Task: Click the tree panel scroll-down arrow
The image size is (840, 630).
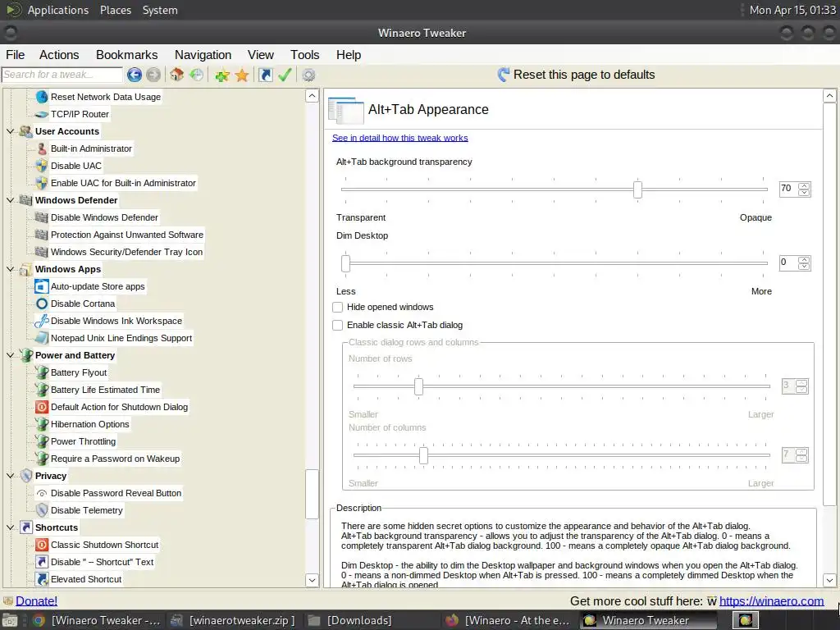Action: coord(312,580)
